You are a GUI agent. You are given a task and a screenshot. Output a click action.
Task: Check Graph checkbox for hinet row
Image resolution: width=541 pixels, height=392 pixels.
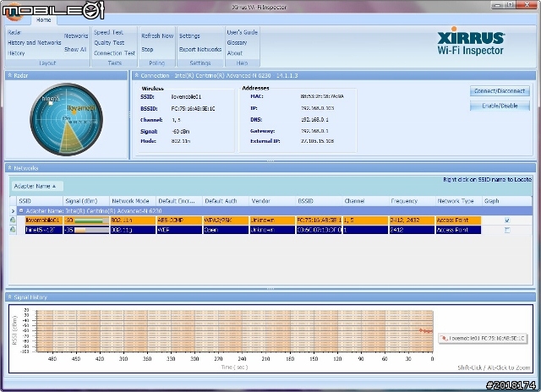click(507, 230)
